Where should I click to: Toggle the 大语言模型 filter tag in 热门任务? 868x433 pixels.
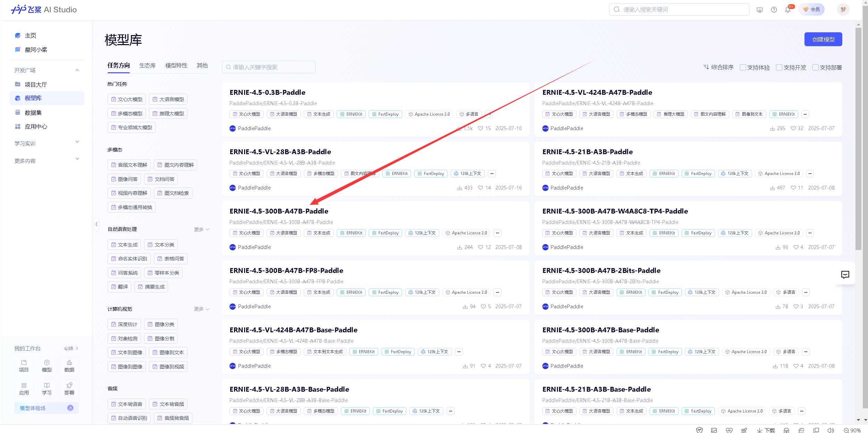pos(168,99)
